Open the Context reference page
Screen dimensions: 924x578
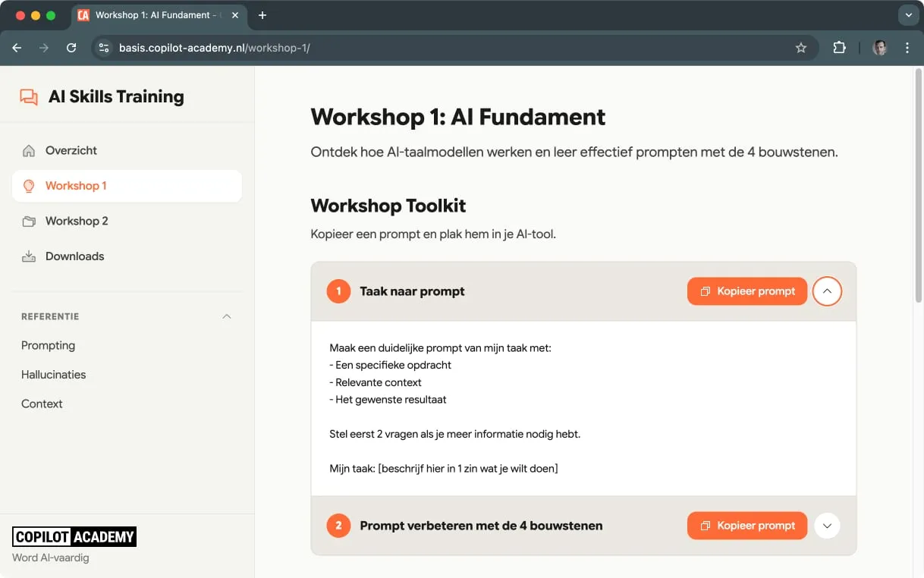pos(42,404)
